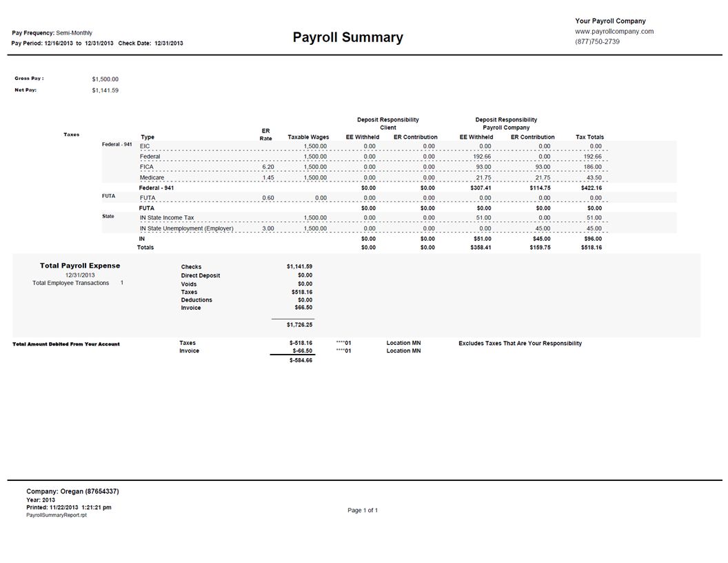Click the Pay Frequency Semi-Monthly text
728x563 pixels.
(x=52, y=33)
